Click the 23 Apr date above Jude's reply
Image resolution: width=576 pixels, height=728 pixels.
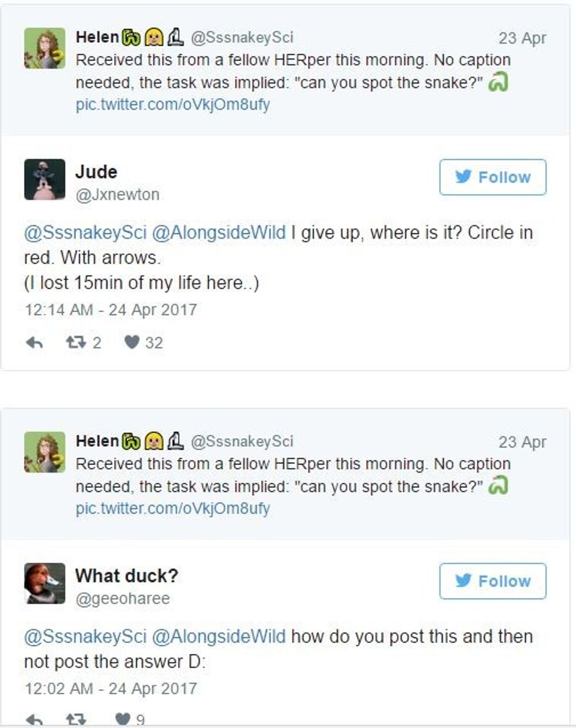pos(522,38)
